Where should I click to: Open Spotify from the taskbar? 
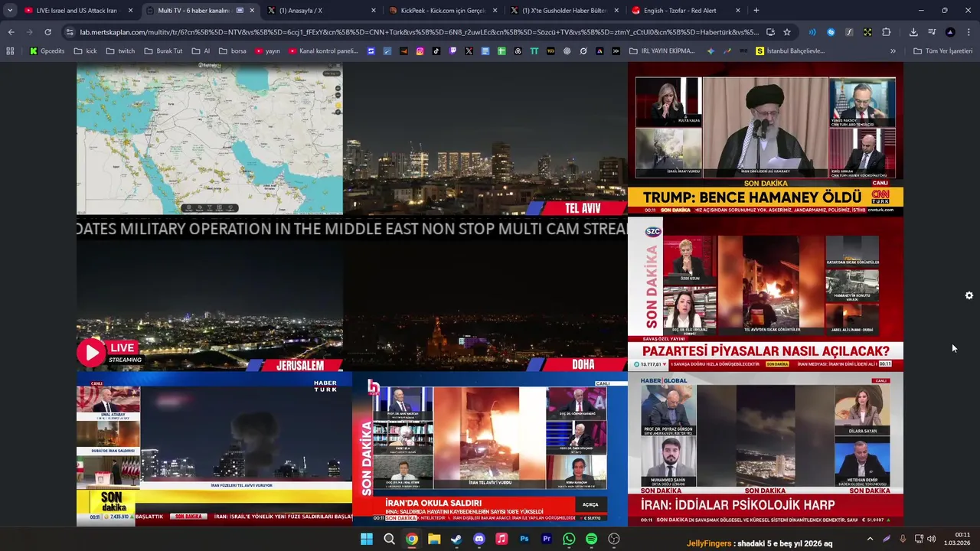(591, 539)
